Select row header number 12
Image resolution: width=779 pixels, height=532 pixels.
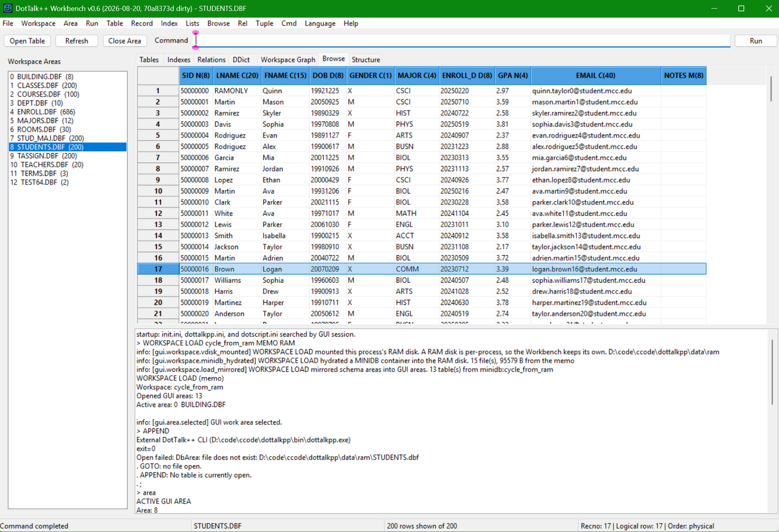[158, 213]
